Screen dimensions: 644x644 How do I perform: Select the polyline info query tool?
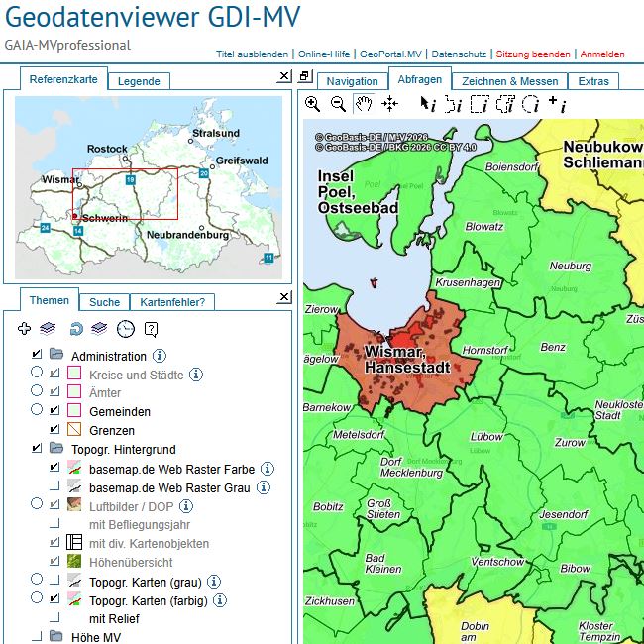click(454, 104)
